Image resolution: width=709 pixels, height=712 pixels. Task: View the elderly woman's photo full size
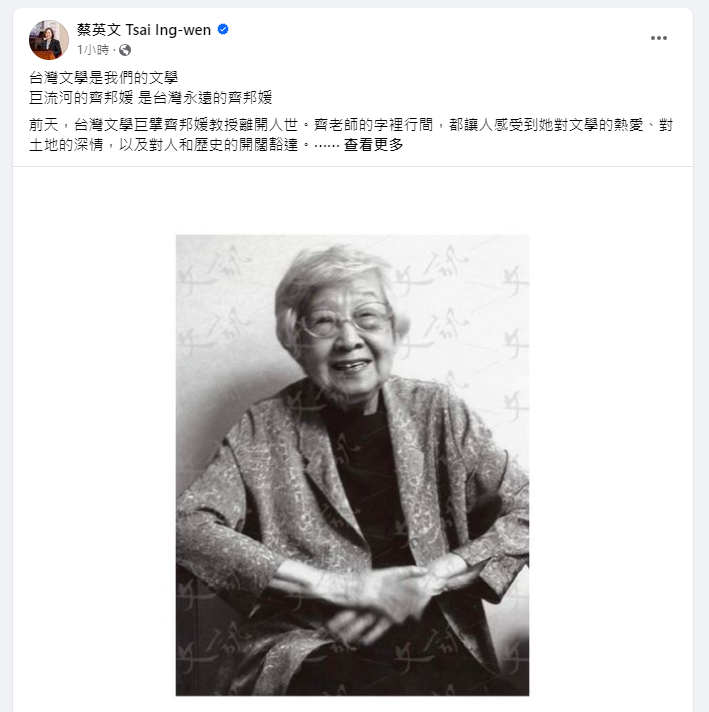pos(352,465)
